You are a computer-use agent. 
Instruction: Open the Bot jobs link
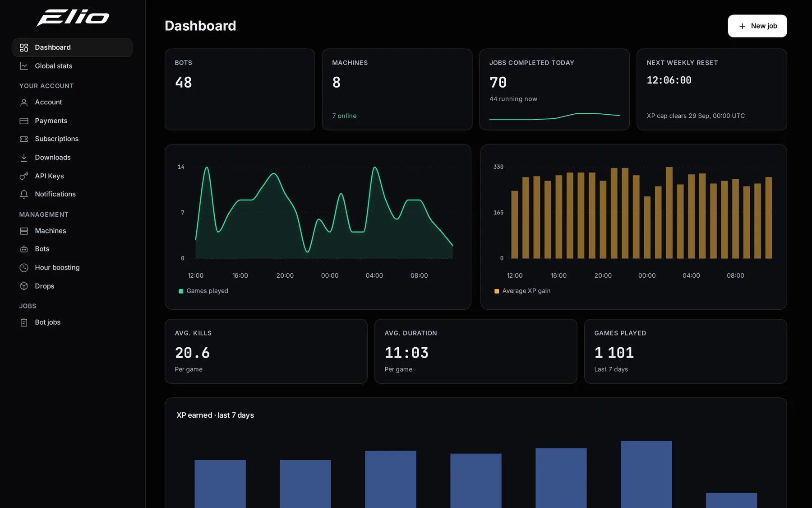point(72,322)
